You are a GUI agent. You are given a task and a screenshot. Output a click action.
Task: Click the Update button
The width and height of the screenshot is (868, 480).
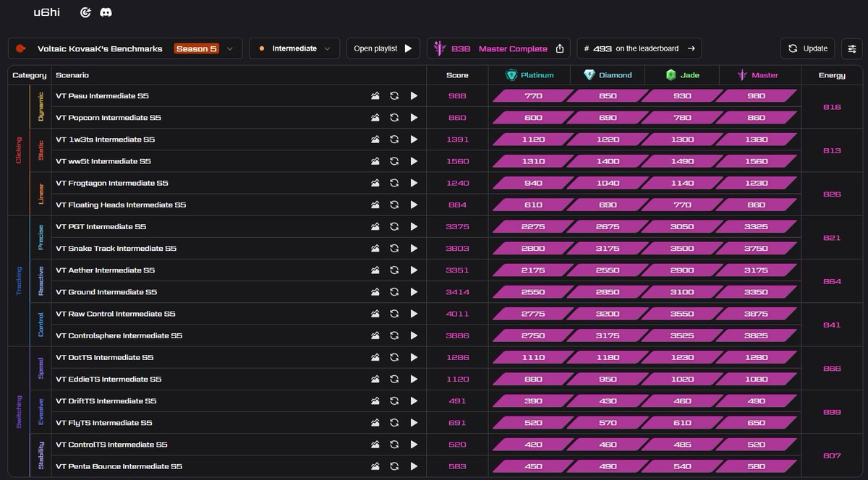click(x=807, y=48)
